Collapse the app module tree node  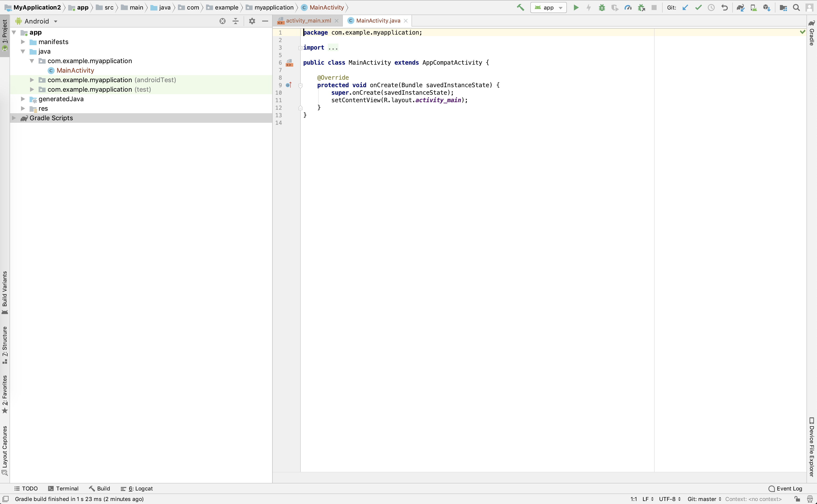pyautogui.click(x=14, y=32)
